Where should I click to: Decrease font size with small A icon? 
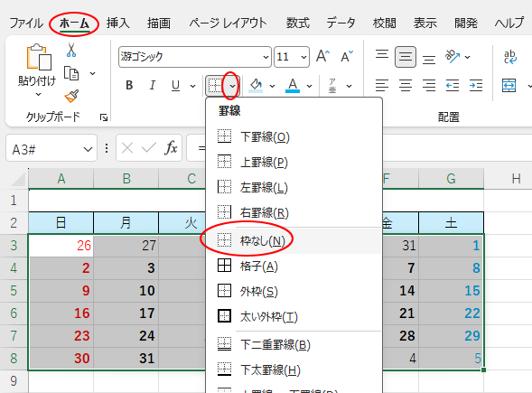tap(347, 56)
